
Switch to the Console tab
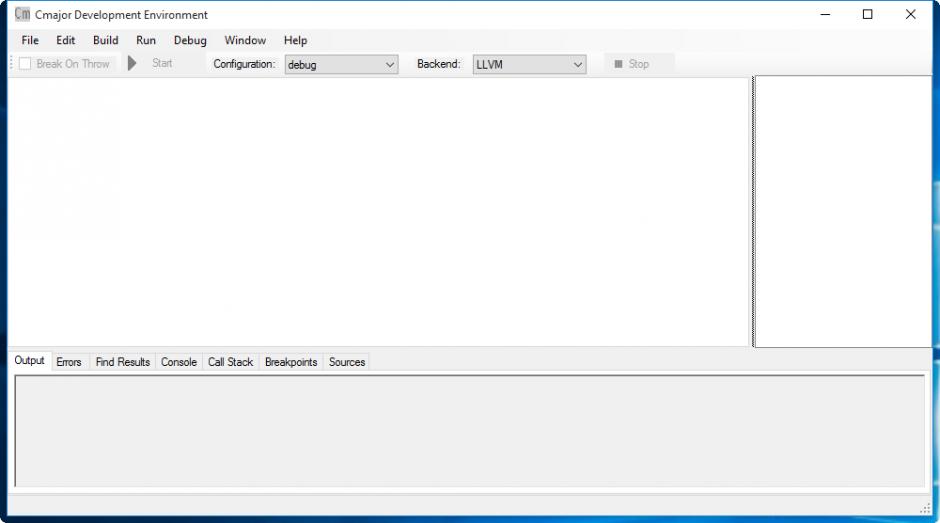[179, 362]
